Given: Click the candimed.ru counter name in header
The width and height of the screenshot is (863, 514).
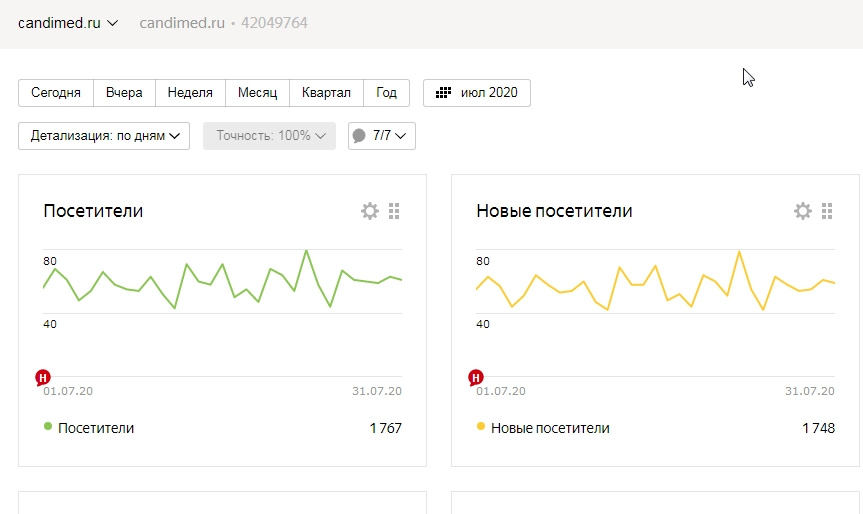Looking at the screenshot, I should pyautogui.click(x=182, y=23).
